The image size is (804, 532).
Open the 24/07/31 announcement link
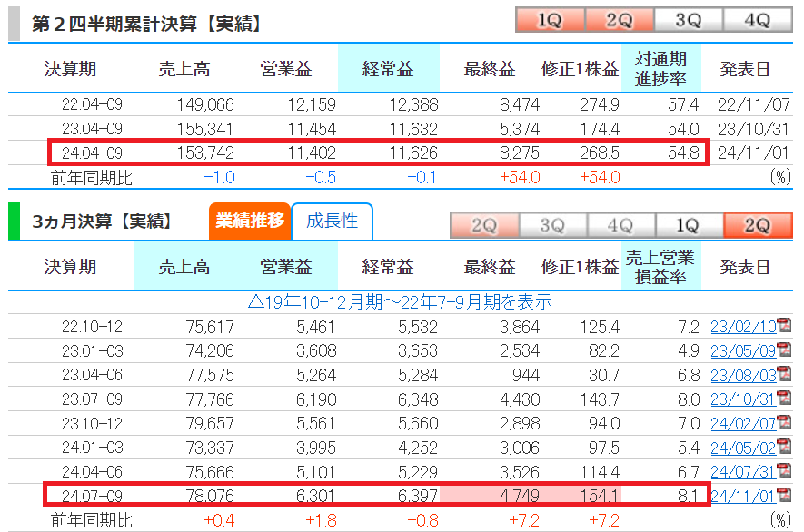coord(743,472)
